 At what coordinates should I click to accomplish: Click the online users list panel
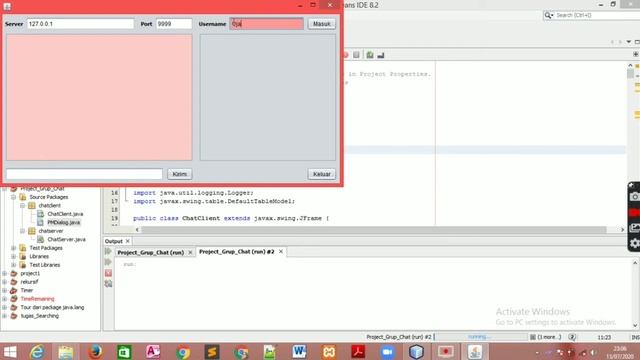point(268,97)
